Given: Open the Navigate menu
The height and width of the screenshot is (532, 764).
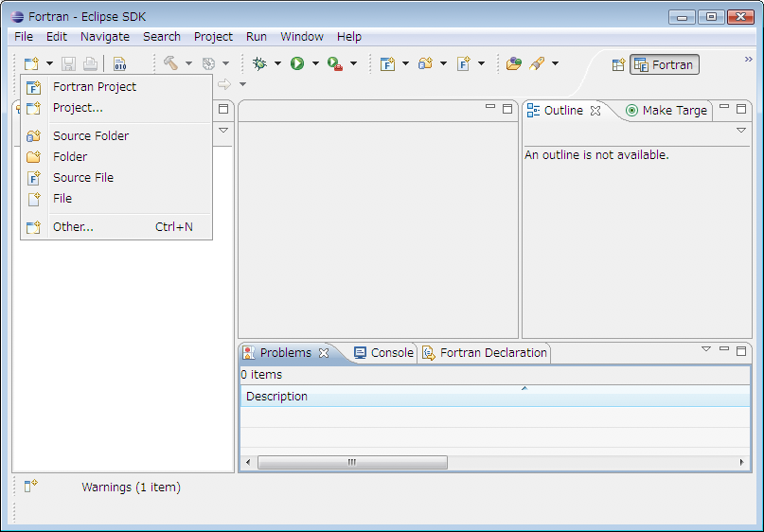Looking at the screenshot, I should point(105,37).
